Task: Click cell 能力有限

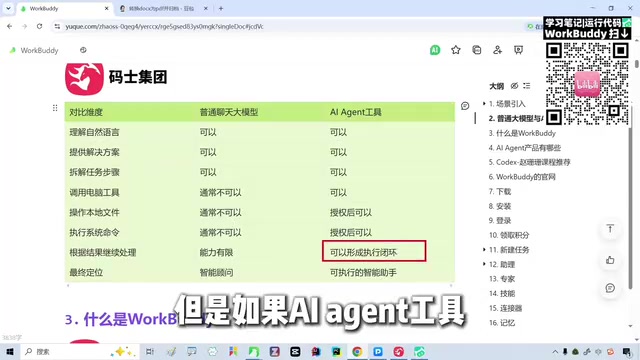Action: coord(216,253)
